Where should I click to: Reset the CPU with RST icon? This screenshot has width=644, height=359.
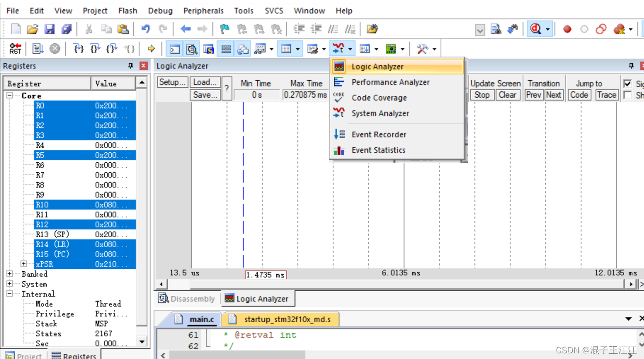(16, 49)
